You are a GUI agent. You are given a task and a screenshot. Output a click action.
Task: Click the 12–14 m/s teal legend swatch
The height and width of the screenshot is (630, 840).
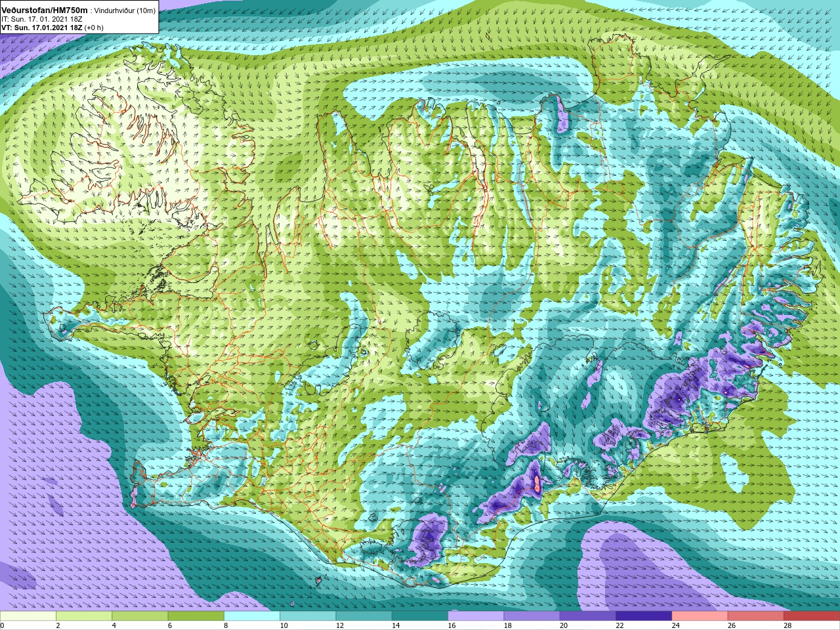pos(364,616)
